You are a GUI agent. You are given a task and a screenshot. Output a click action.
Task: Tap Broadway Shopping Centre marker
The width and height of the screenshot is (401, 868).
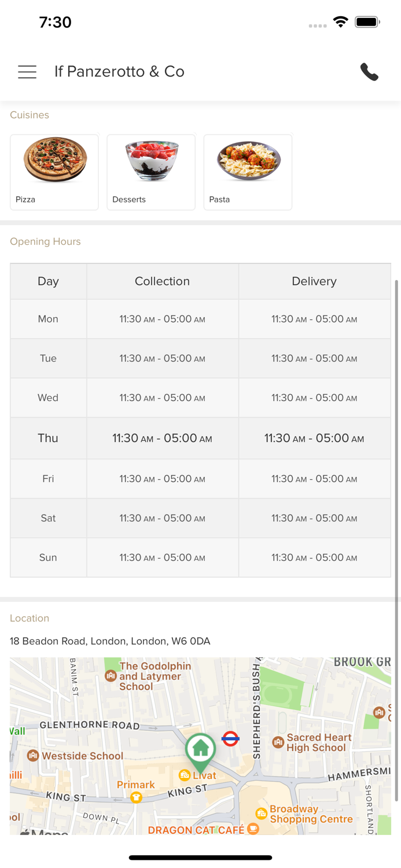[x=261, y=814]
